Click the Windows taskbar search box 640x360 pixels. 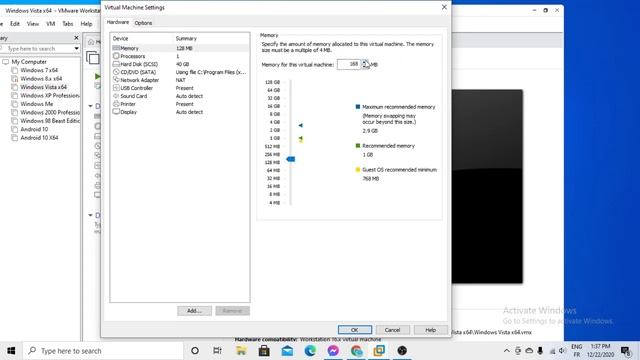pyautogui.click(x=103, y=351)
